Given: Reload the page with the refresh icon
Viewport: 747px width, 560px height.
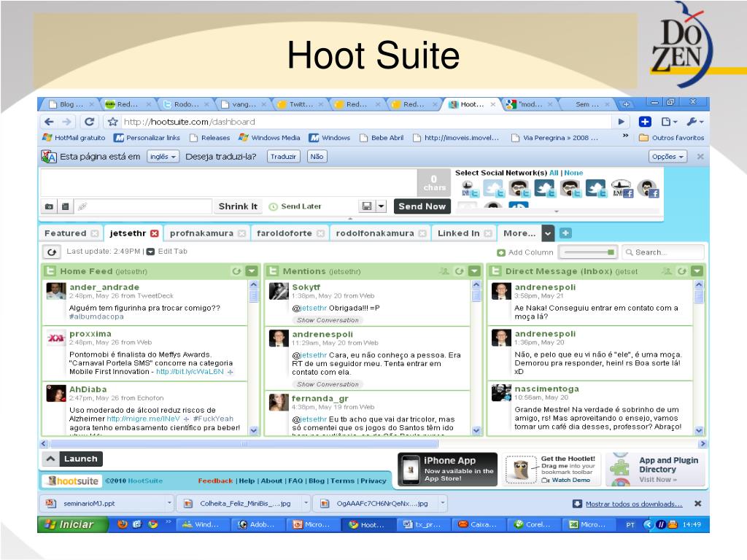Looking at the screenshot, I should (x=89, y=122).
